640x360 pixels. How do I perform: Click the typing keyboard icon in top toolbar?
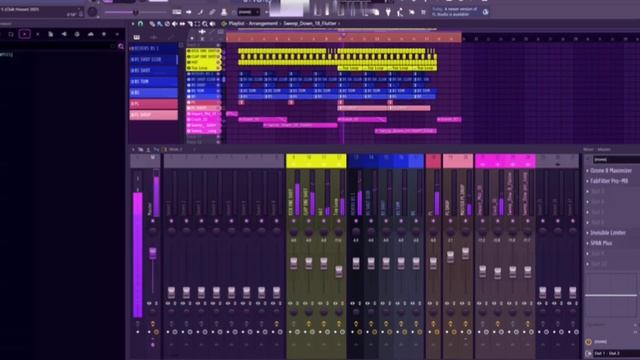(177, 12)
